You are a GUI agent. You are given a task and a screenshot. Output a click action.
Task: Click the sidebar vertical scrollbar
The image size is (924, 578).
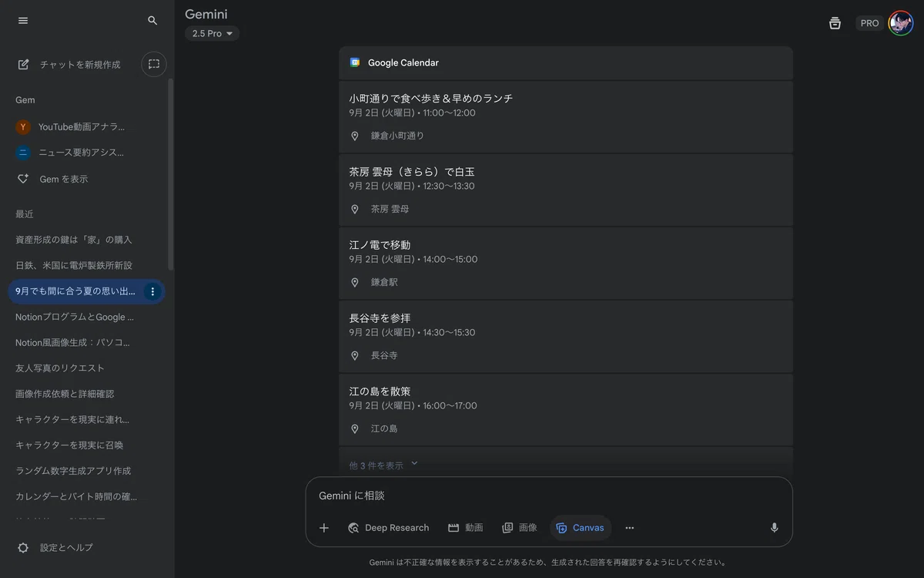point(170,173)
